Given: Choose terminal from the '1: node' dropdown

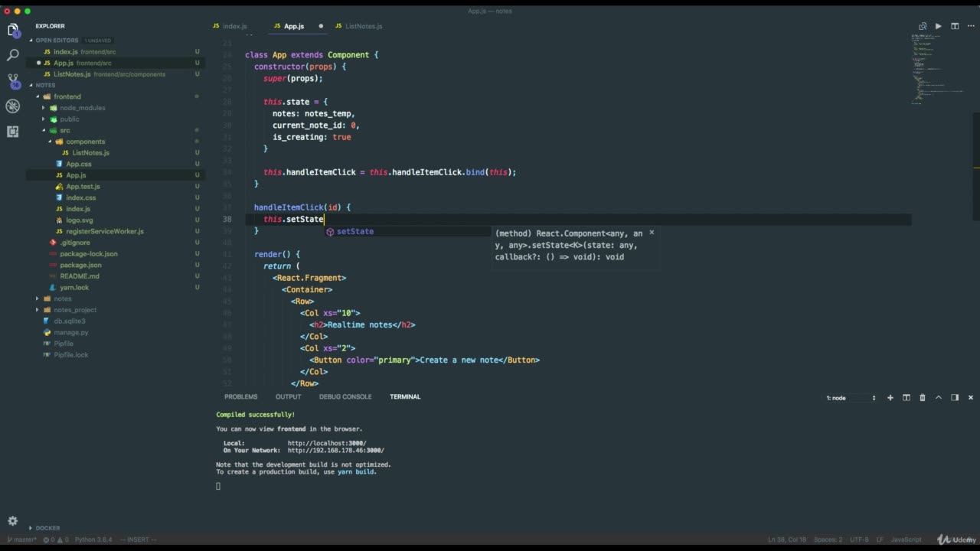Looking at the screenshot, I should [x=851, y=398].
